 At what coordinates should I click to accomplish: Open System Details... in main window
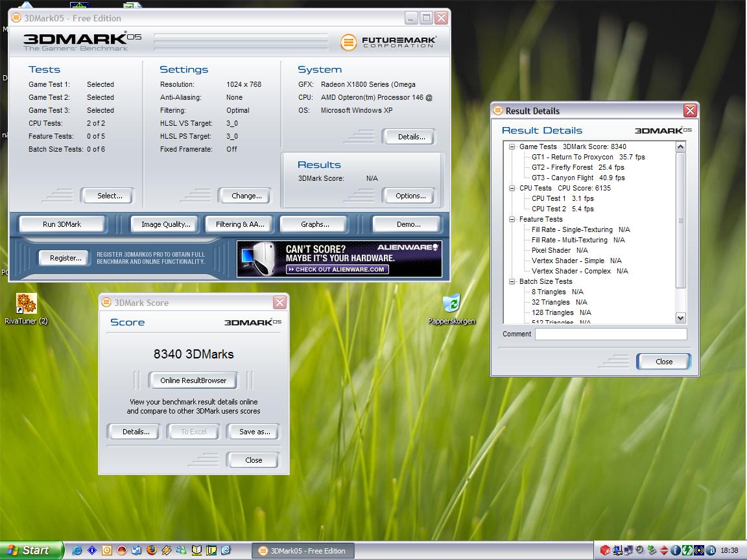409,137
